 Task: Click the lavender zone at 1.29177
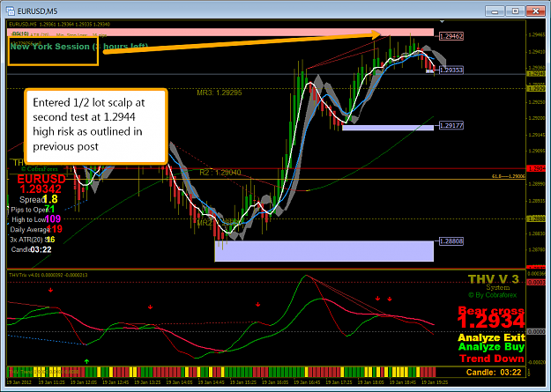(x=388, y=128)
